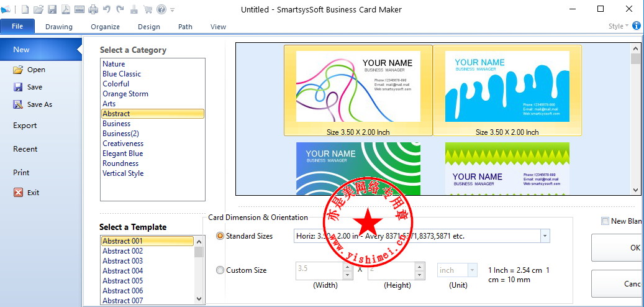Screen dimensions: 644x307
Task: Select the Vertical Style category
Action: pyautogui.click(x=123, y=173)
